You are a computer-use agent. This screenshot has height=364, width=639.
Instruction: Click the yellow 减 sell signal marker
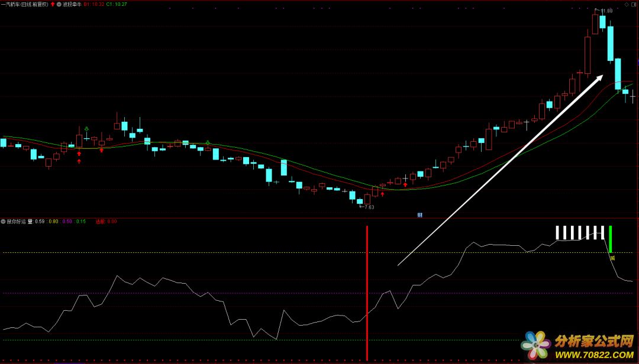[x=612, y=258]
